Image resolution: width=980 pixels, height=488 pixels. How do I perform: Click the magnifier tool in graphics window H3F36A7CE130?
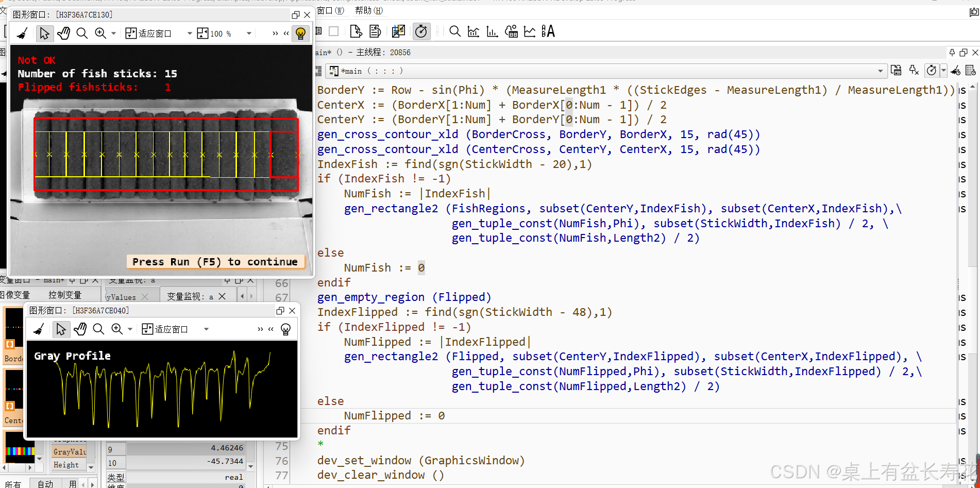(x=82, y=33)
